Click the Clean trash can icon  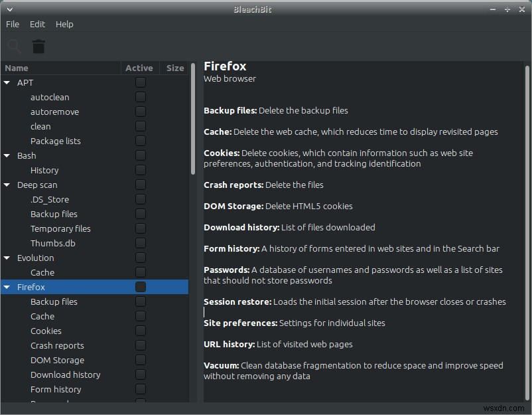[39, 46]
